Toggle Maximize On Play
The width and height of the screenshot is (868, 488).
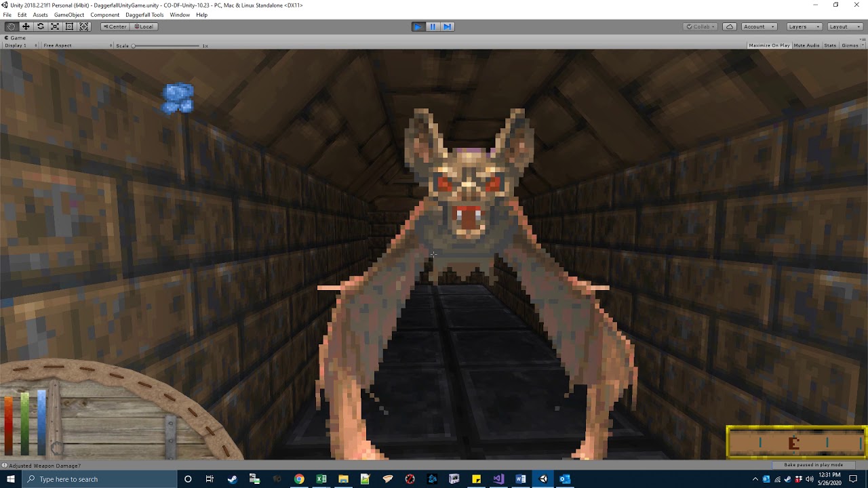[769, 45]
